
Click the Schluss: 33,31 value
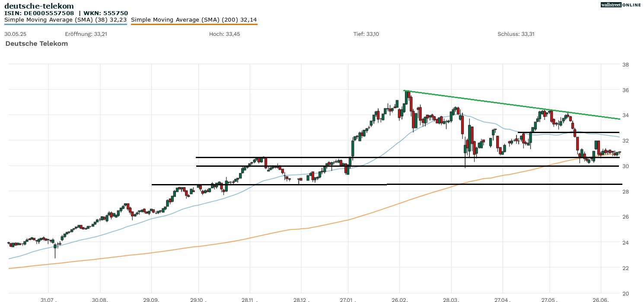tap(516, 34)
